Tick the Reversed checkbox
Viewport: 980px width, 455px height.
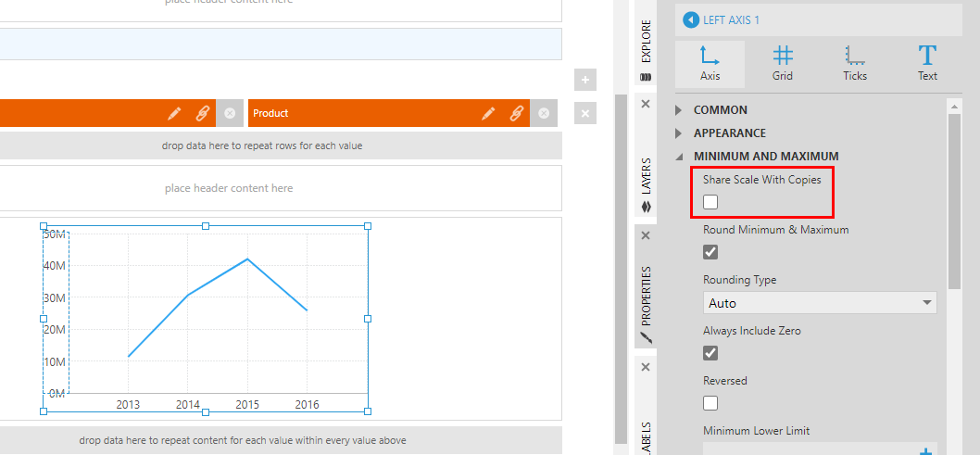coord(710,403)
